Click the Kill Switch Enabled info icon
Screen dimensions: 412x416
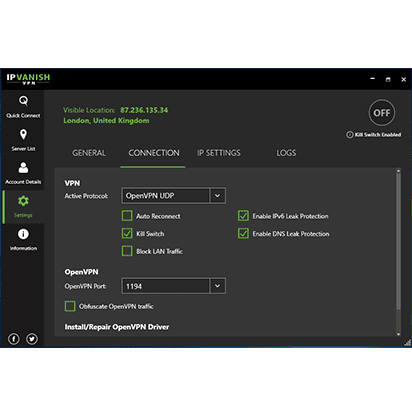[350, 135]
